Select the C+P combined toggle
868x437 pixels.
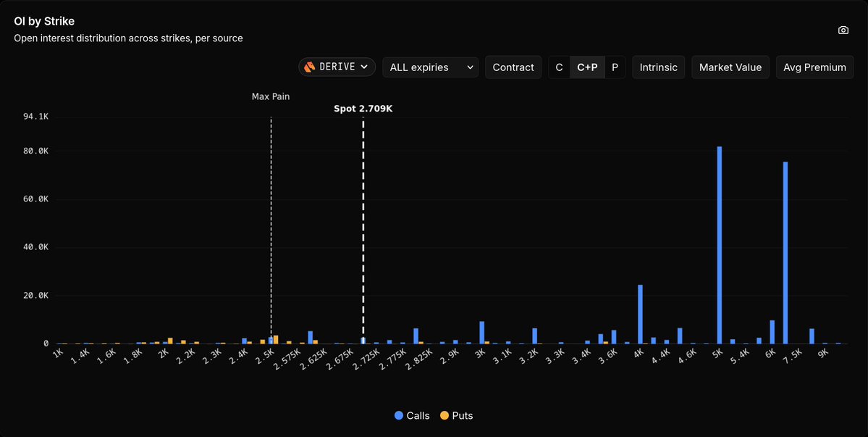[x=587, y=67]
